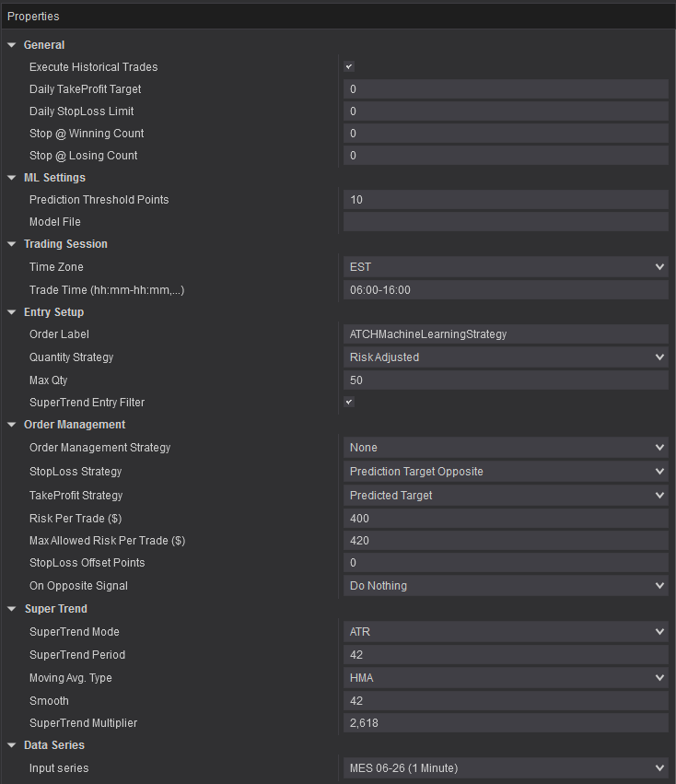Collapse the Entry Setup section

click(x=11, y=311)
